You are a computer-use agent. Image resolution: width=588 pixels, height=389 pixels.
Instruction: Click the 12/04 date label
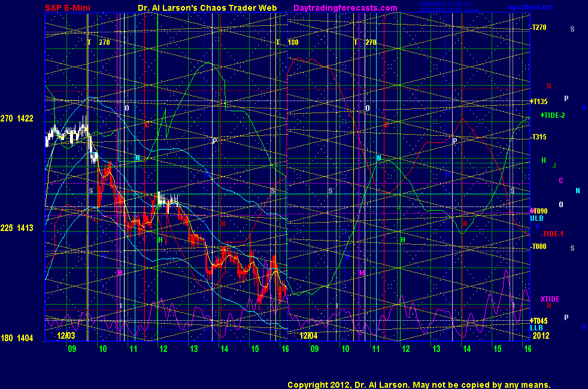tap(308, 335)
